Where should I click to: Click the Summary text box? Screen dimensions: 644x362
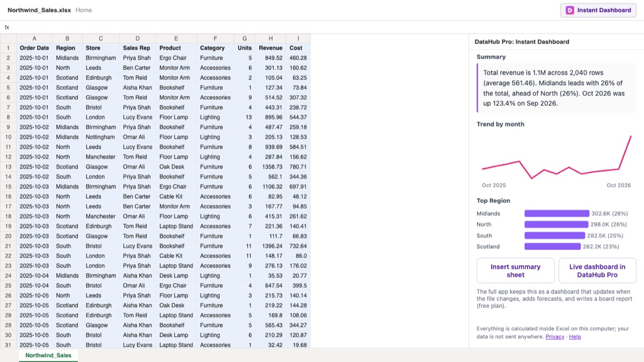(x=557, y=88)
